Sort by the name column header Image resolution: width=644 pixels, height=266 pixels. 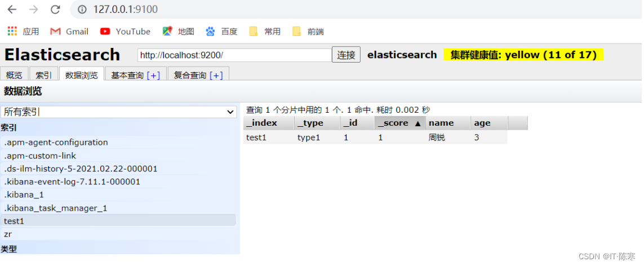(x=448, y=123)
